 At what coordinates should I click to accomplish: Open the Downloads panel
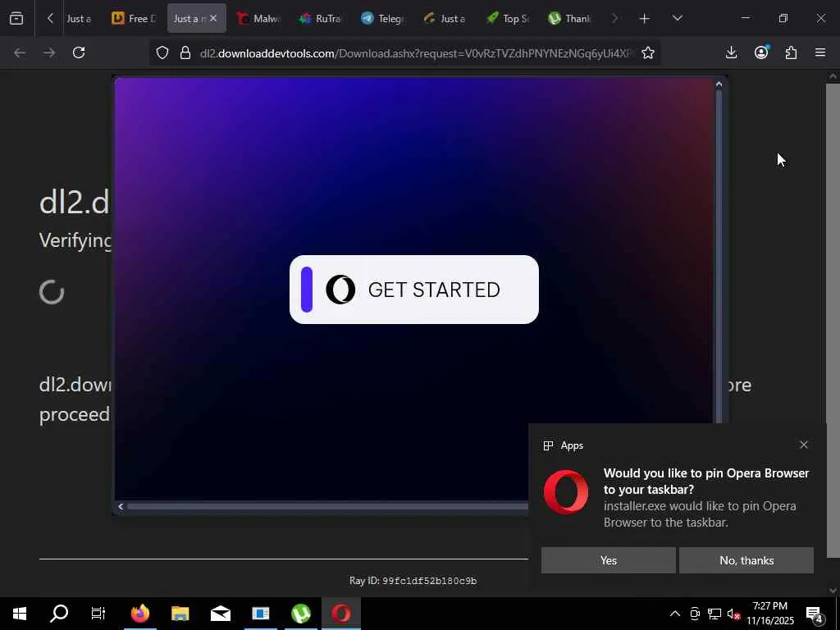[x=731, y=52]
